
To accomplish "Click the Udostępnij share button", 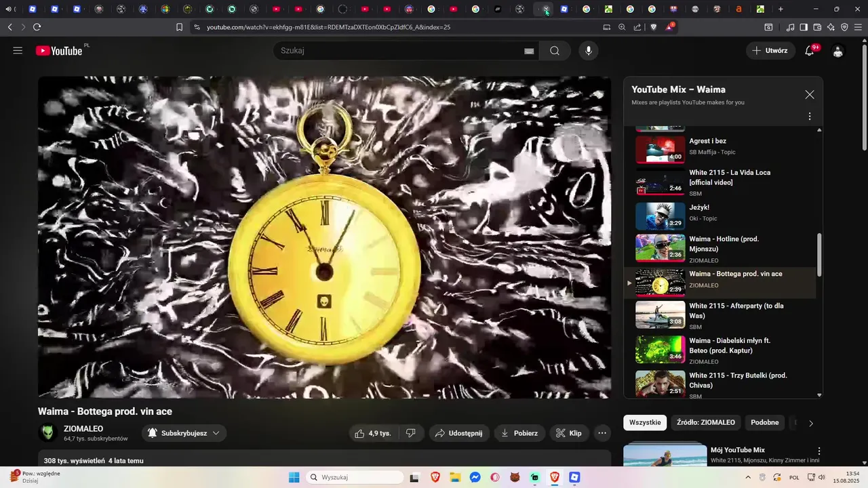I will click(458, 433).
